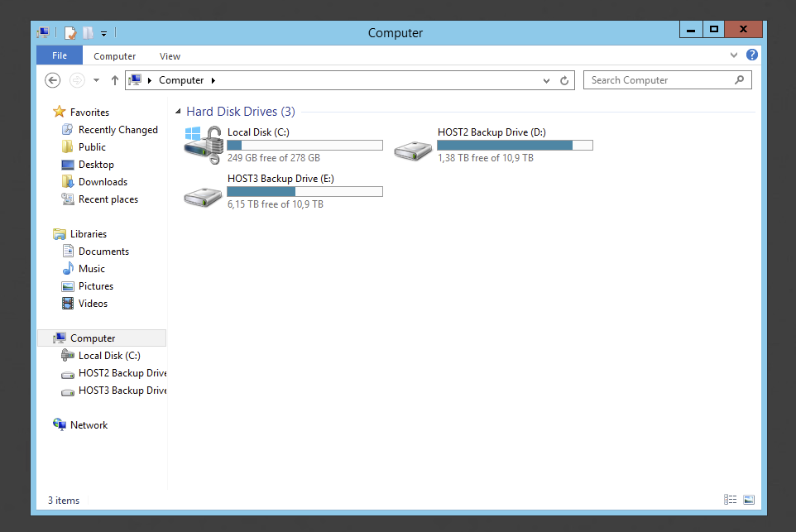Select Network in the navigation pane
Image resolution: width=796 pixels, height=532 pixels.
tap(89, 425)
